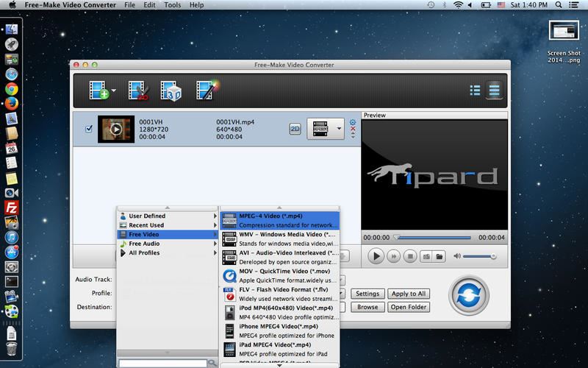Stop the preview playback
Screen dimensions: 588x368
click(x=410, y=256)
